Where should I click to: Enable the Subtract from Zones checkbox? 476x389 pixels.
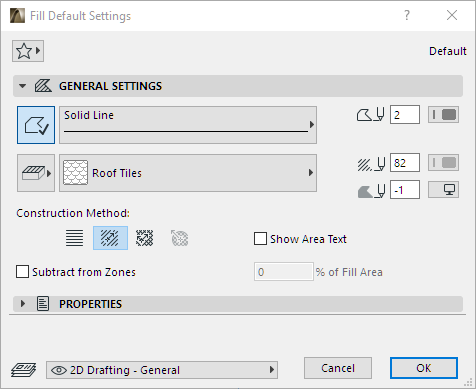pyautogui.click(x=22, y=272)
